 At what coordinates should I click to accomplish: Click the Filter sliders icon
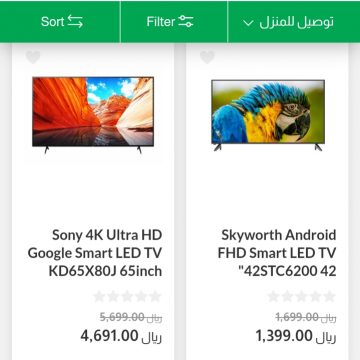pos(186,22)
